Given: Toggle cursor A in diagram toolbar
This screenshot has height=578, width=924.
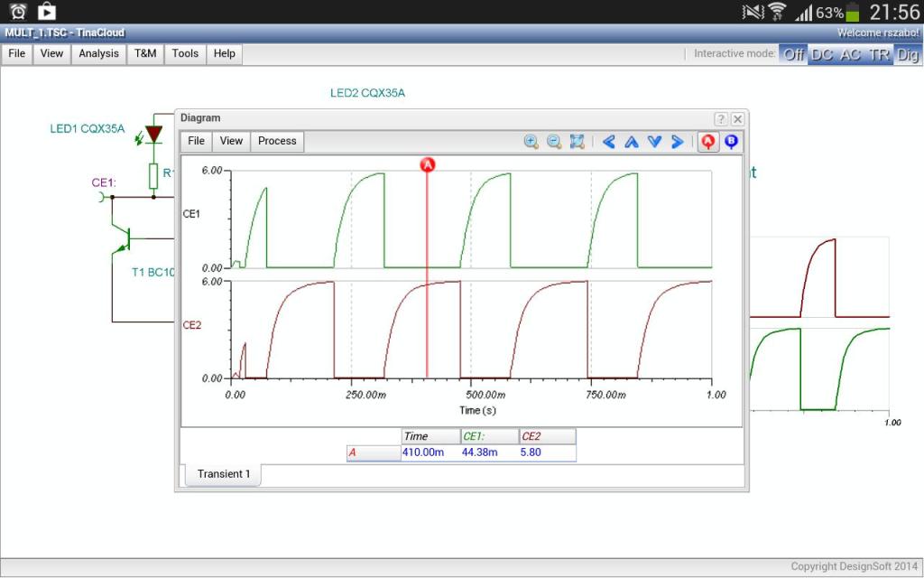Looking at the screenshot, I should coord(708,142).
